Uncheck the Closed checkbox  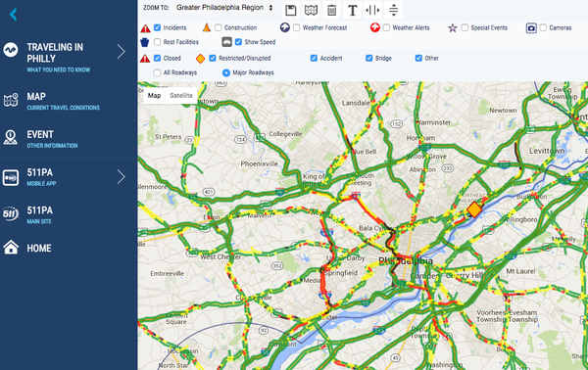coord(157,58)
